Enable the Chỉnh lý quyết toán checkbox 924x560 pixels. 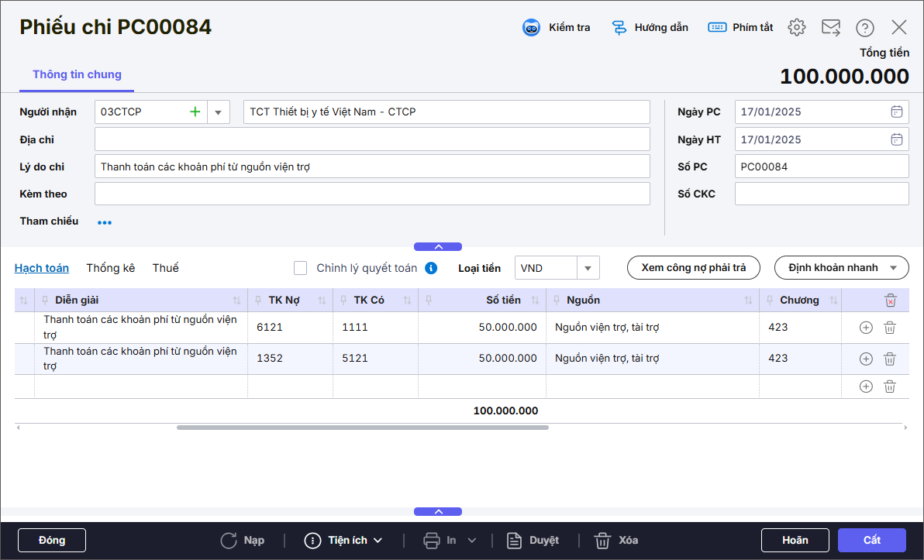coord(301,268)
